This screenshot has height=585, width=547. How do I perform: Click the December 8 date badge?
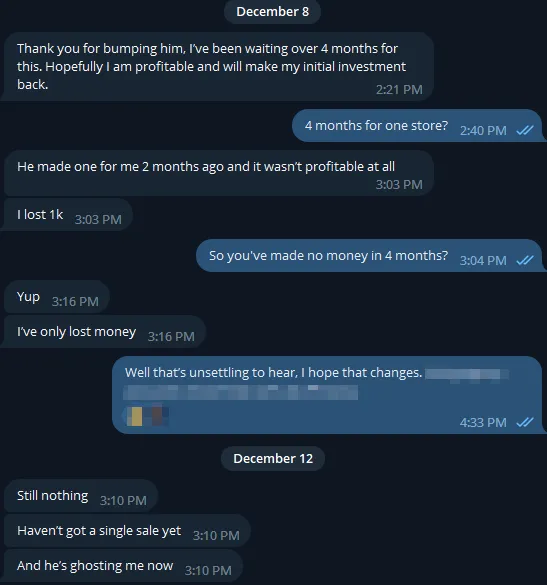(272, 12)
